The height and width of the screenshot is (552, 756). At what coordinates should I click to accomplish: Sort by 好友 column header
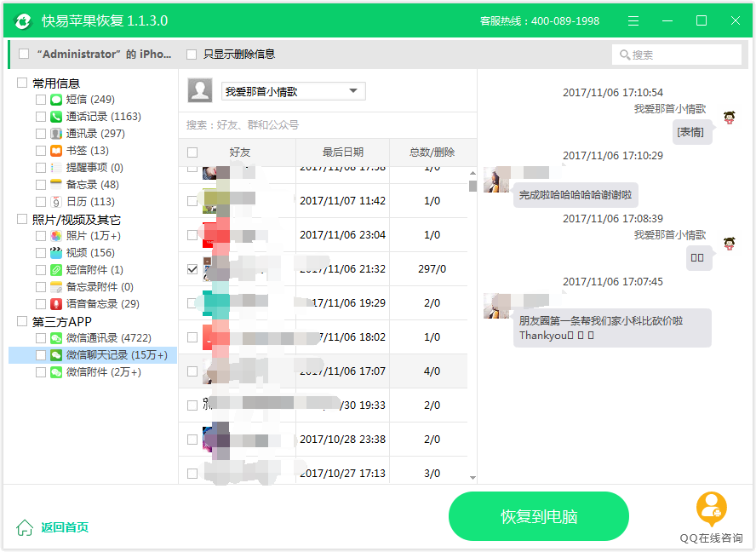(239, 152)
